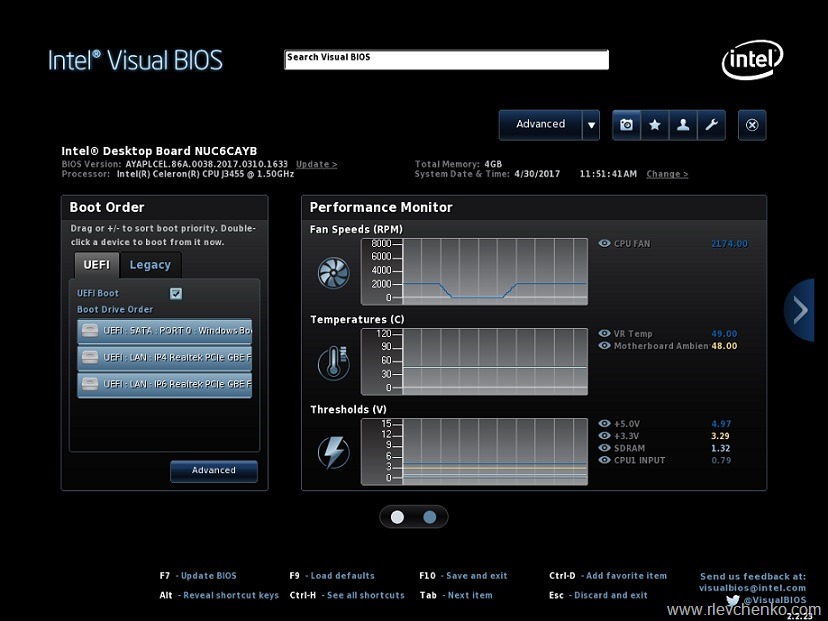Image resolution: width=828 pixels, height=621 pixels.
Task: Click the thermometer icon for Temperatures
Action: (333, 362)
